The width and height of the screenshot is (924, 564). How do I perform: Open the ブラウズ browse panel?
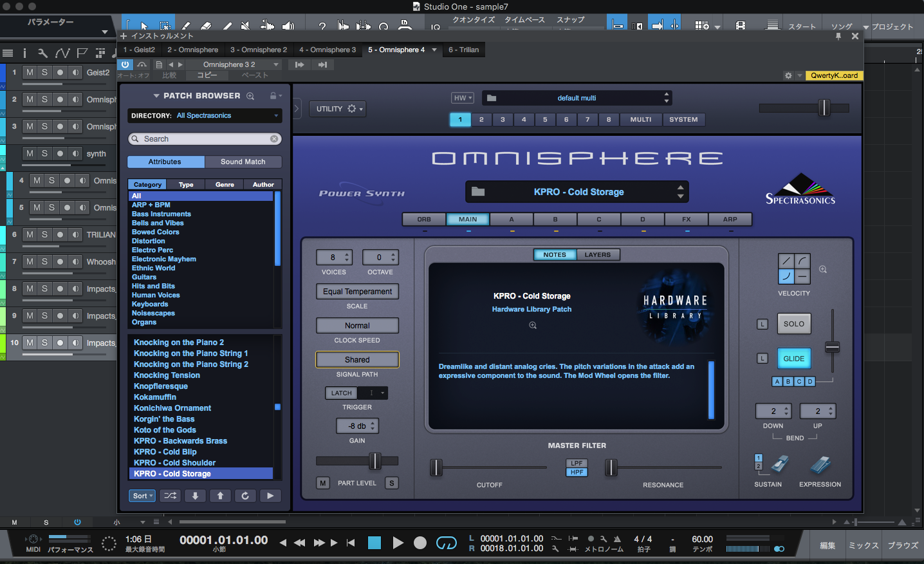[903, 545]
